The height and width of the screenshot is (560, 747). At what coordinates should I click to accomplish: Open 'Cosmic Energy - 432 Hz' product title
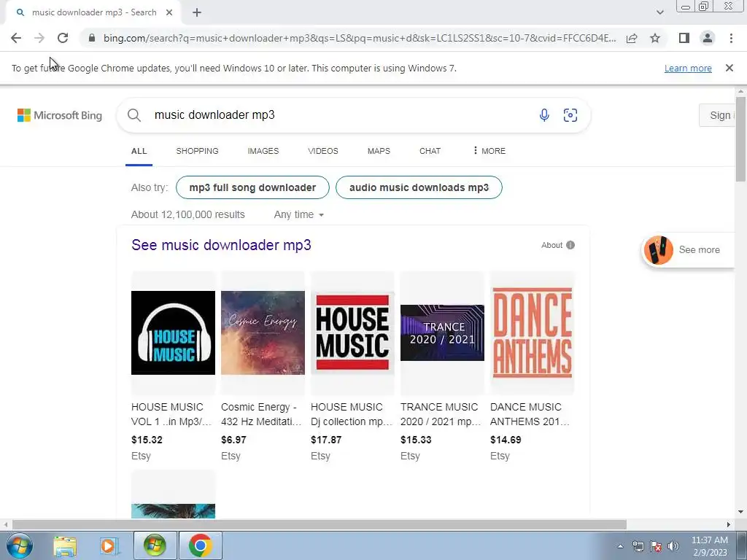[x=261, y=414]
